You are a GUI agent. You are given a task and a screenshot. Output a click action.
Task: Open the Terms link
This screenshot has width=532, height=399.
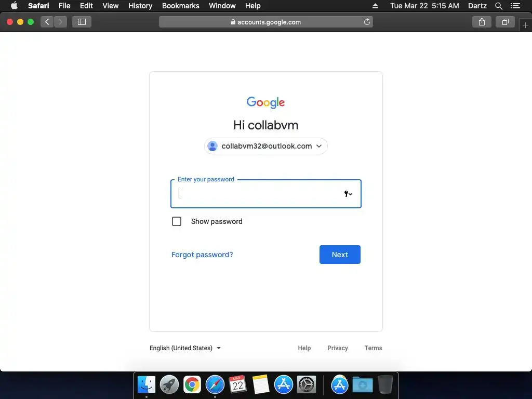[x=373, y=348]
